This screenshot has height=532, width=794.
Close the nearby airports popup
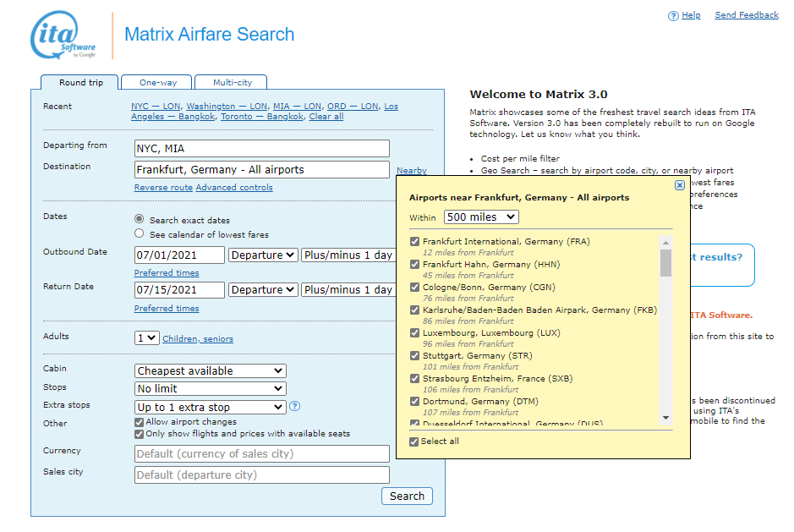(x=680, y=185)
